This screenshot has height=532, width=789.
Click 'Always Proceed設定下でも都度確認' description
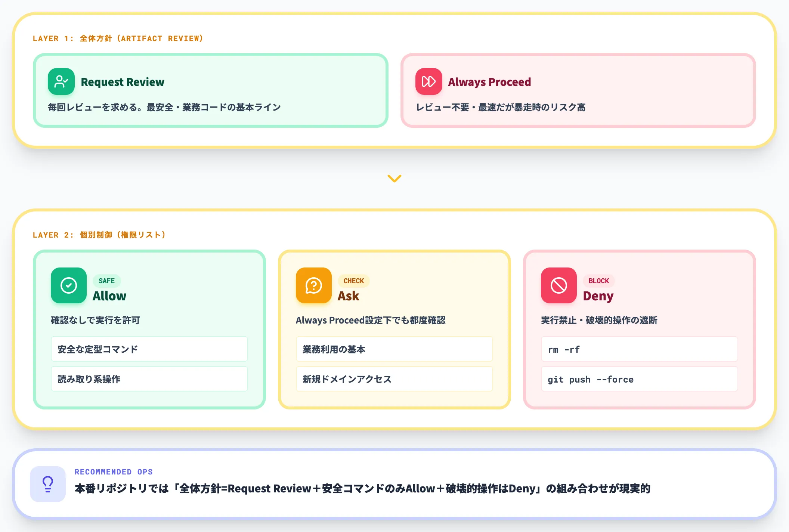pyautogui.click(x=371, y=320)
